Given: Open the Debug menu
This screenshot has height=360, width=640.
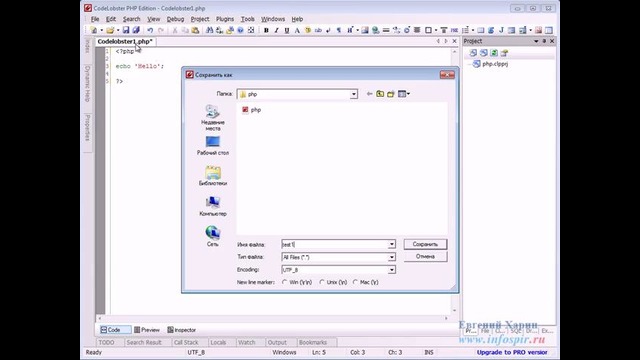Looking at the screenshot, I should click(x=175, y=19).
